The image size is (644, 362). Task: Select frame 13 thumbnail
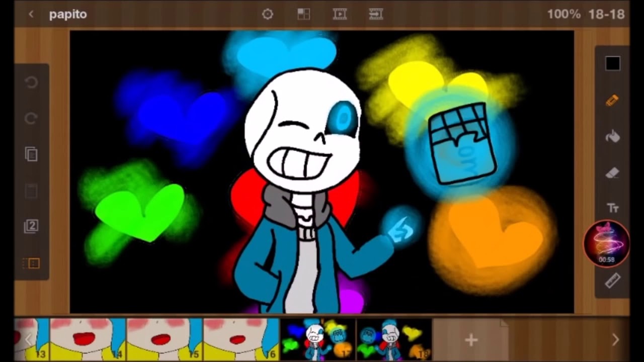(x=32, y=339)
